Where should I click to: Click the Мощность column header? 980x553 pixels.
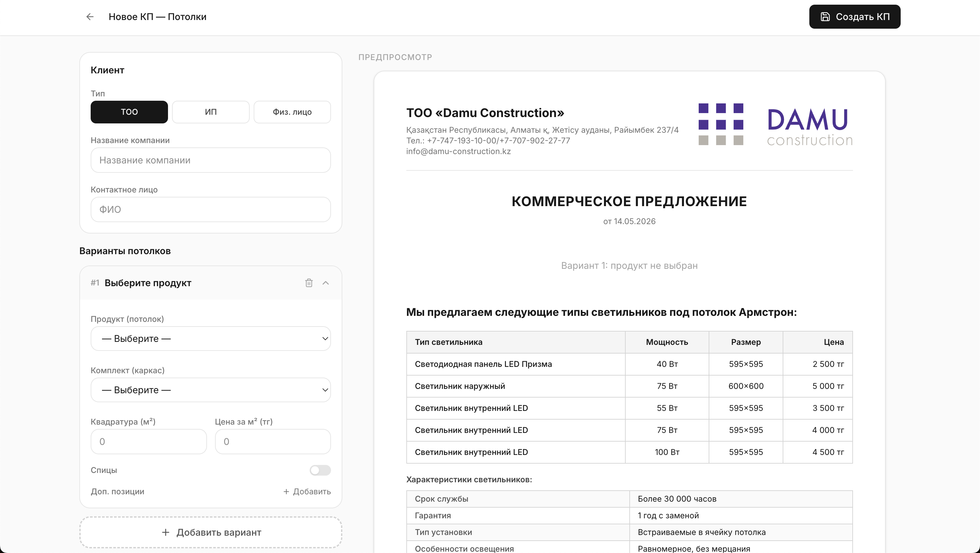667,342
